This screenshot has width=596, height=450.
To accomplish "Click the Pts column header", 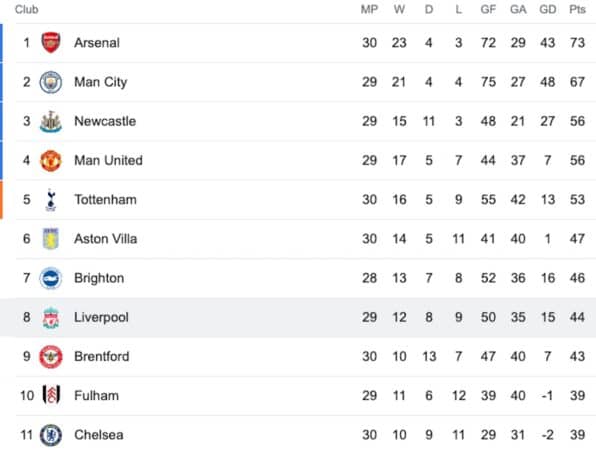I will click(577, 10).
